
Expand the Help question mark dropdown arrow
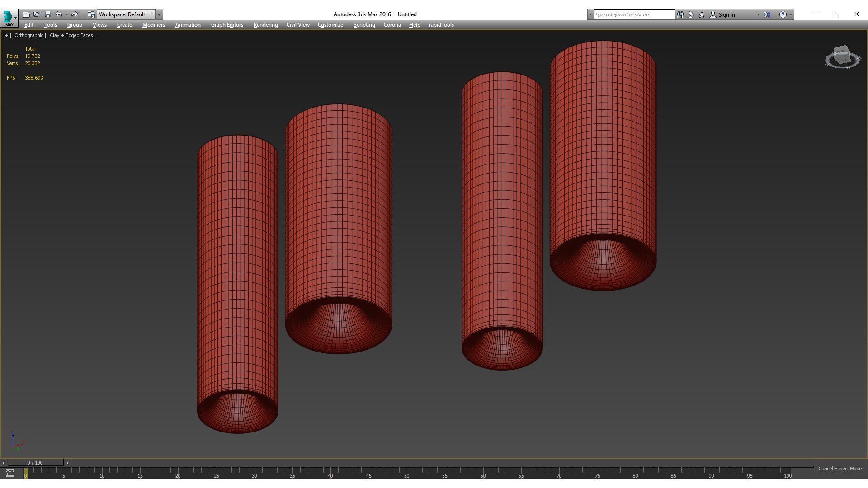[x=791, y=14]
